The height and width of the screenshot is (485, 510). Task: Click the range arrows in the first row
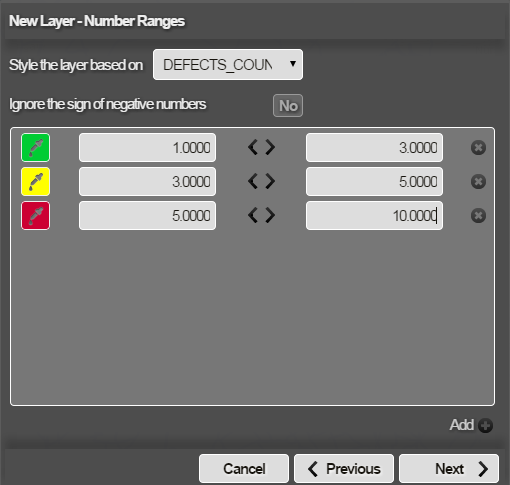(262, 147)
